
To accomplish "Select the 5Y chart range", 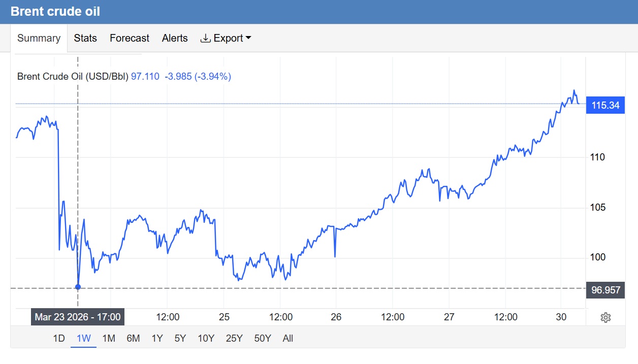I will click(x=180, y=338).
